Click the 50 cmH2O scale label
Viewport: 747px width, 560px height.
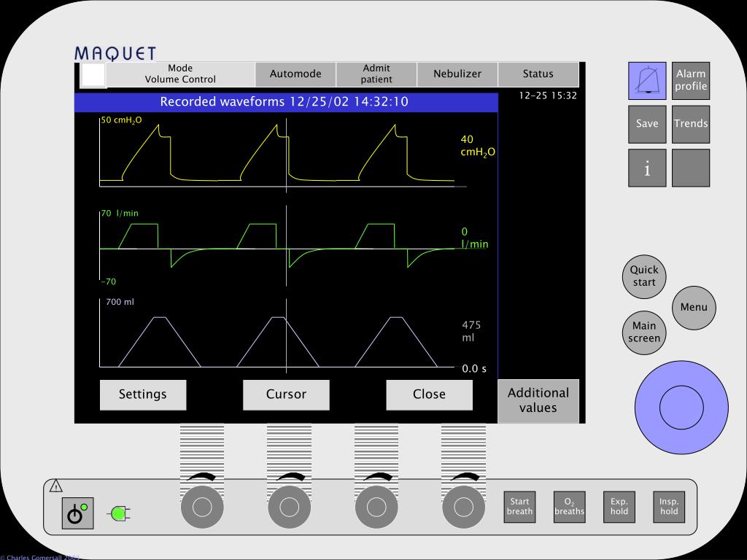tap(122, 120)
